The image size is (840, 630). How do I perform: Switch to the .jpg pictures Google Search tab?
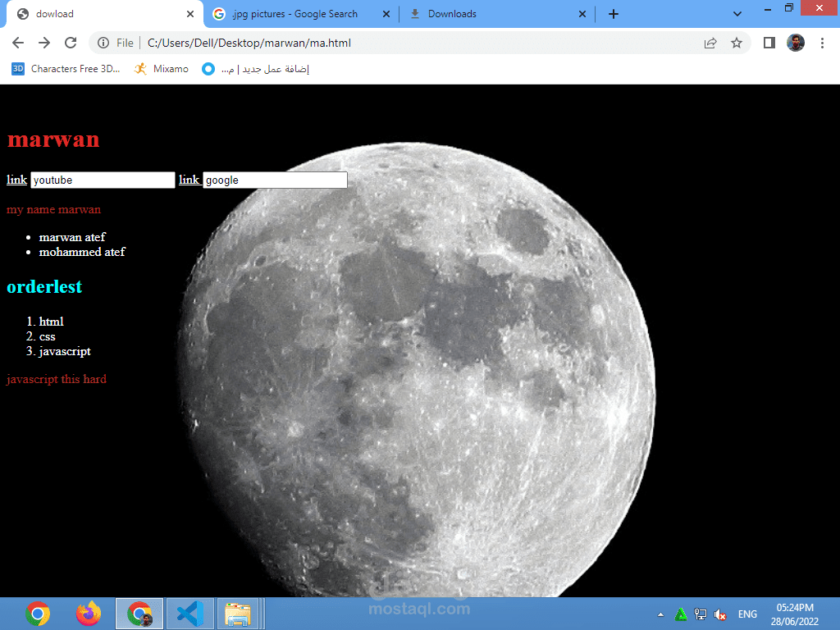coord(302,14)
